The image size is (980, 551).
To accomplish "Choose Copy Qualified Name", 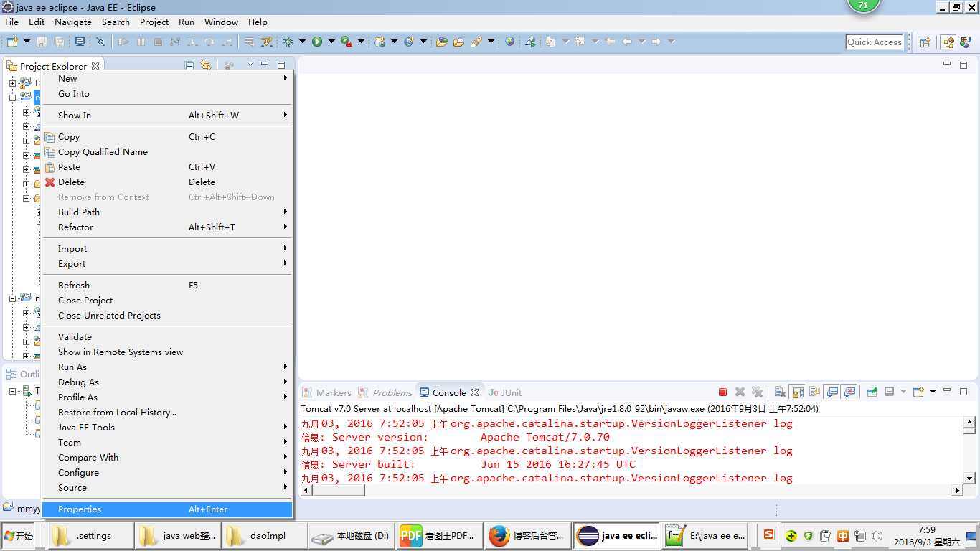I will click(x=167, y=152).
